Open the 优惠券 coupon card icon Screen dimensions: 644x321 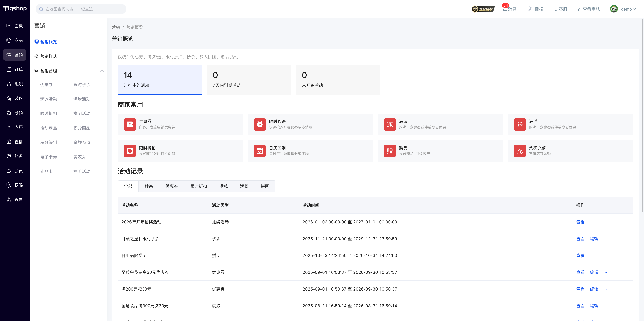point(130,124)
